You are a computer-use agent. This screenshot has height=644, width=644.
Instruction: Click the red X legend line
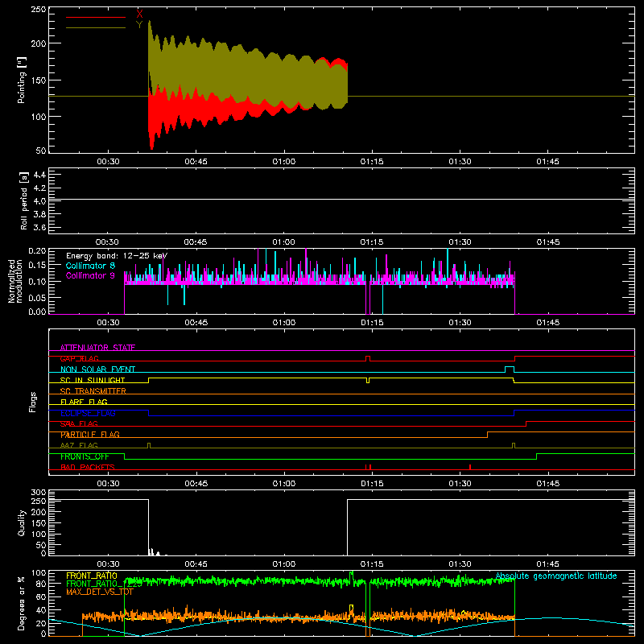tap(96, 17)
